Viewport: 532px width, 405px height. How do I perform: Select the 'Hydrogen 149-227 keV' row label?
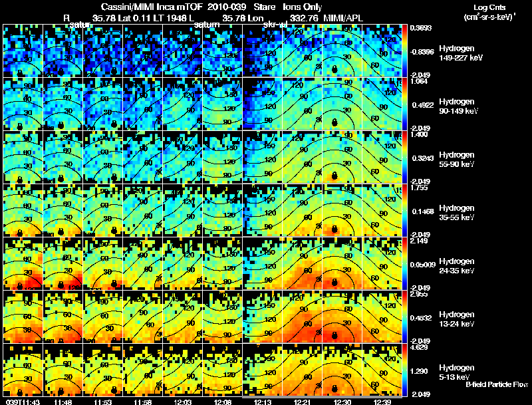(461, 53)
